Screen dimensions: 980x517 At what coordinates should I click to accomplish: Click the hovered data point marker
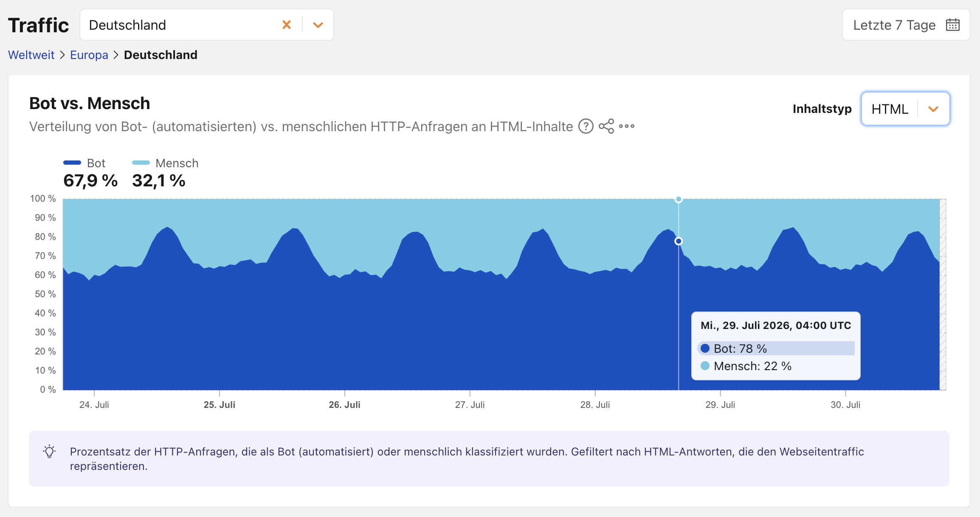pos(679,241)
